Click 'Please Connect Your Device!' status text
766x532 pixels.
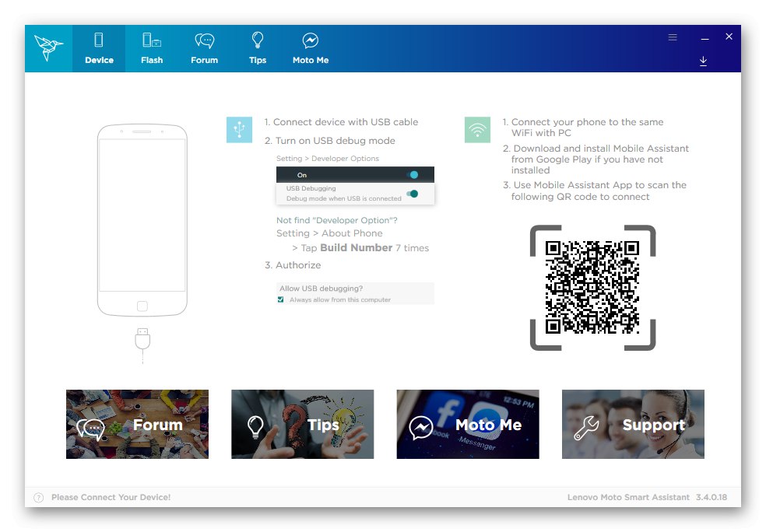[x=111, y=497]
